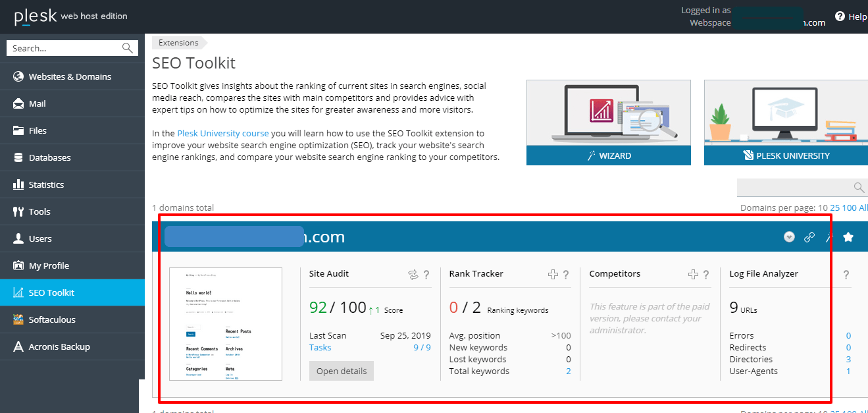The height and width of the screenshot is (413, 868).
Task: Click the Rank Tracker question mark help icon
Action: tap(566, 275)
